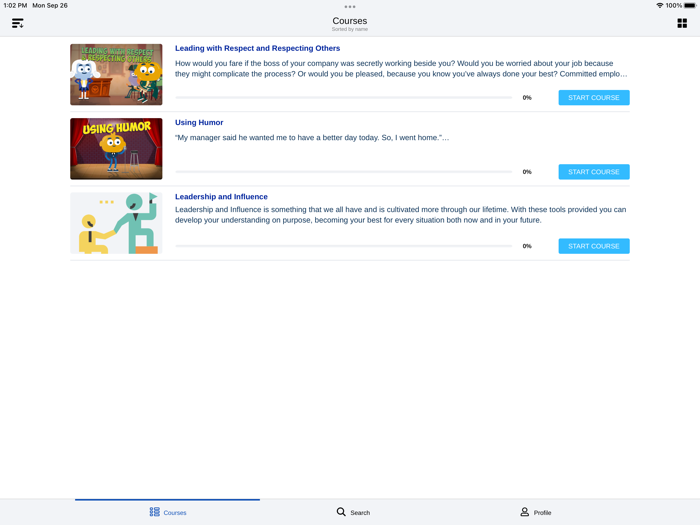Tap the 0% label for Using Humor

527,172
